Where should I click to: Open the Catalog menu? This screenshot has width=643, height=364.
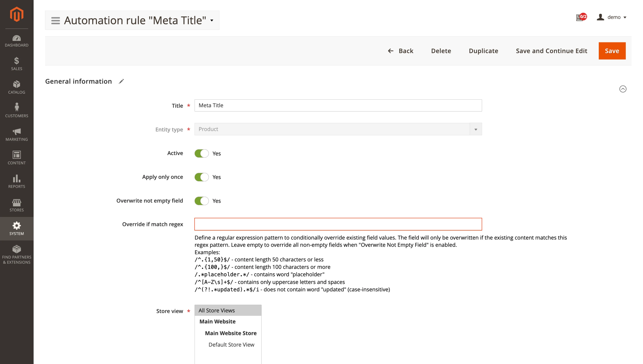(17, 87)
